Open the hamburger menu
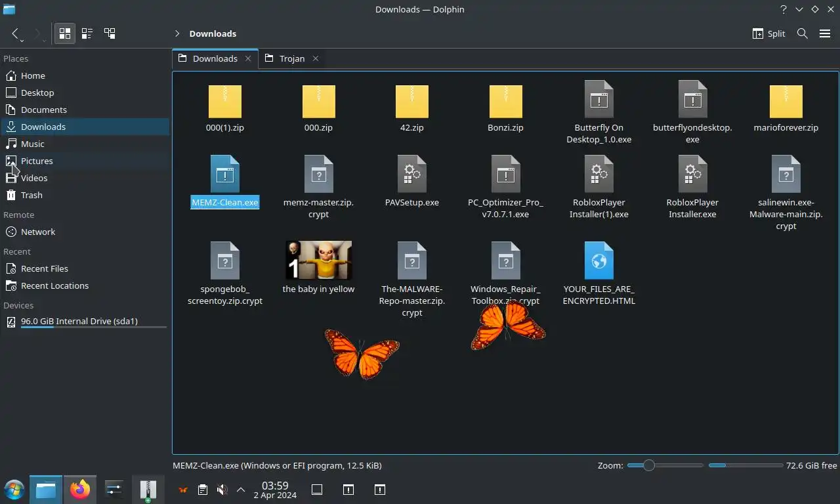Screen dimensions: 840x504 [825, 33]
